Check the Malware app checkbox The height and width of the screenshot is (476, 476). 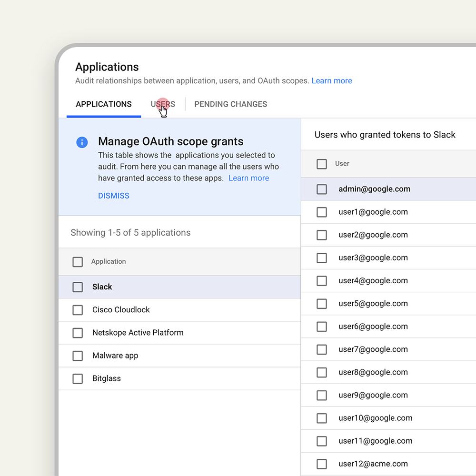[x=78, y=356]
